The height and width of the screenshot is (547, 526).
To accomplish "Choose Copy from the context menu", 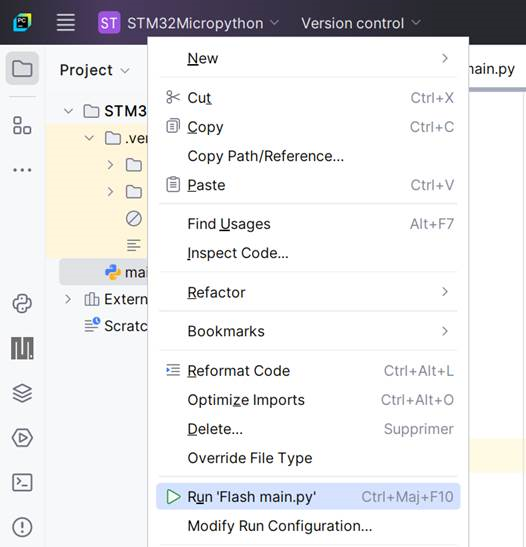I will tap(308, 127).
